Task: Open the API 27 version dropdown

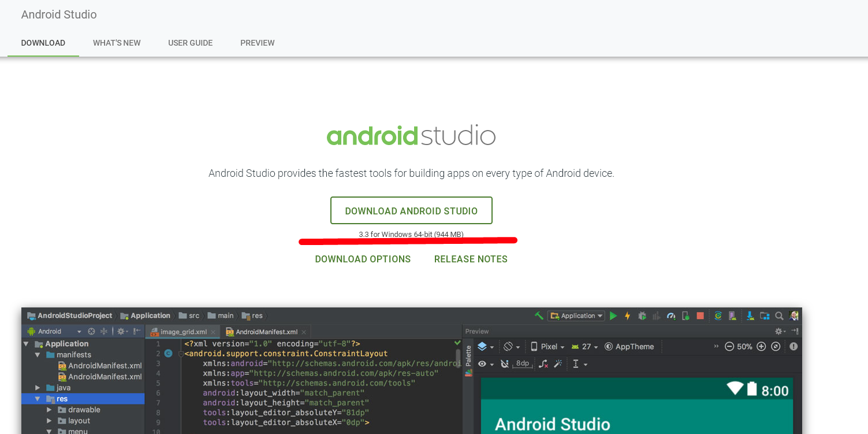Action: click(x=584, y=347)
